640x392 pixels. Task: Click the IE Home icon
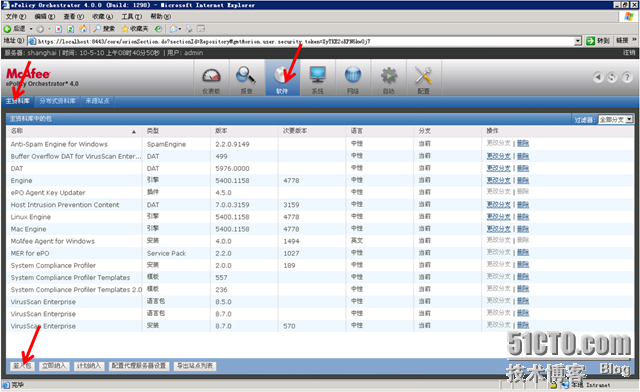coord(83,29)
